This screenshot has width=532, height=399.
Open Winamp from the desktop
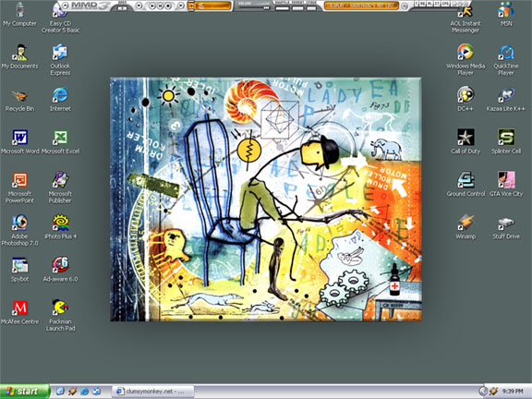point(465,227)
